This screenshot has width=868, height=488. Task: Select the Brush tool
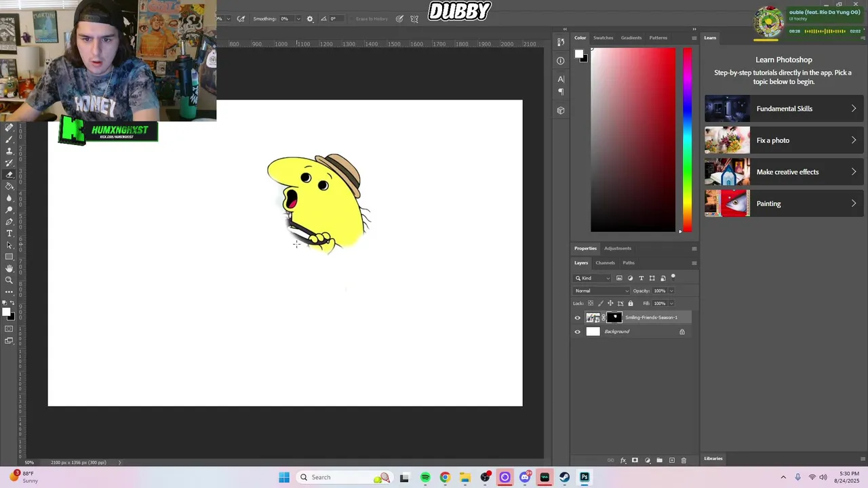click(x=9, y=139)
